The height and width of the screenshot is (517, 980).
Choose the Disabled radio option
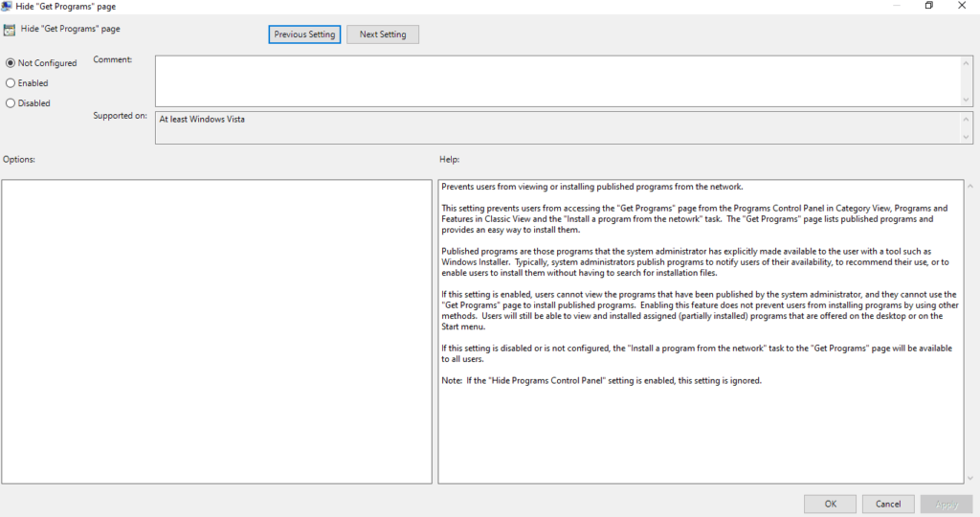11,103
